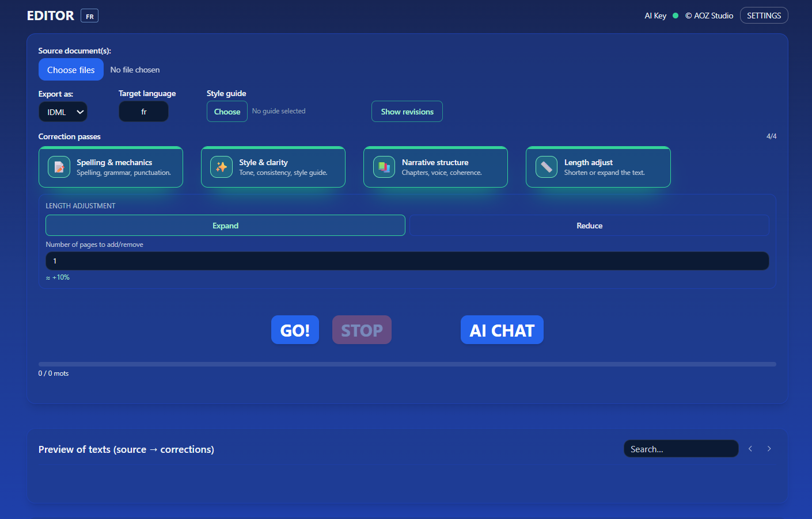Screen dimensions: 812x519
Task: Switch the FR language badge
Action: (x=90, y=16)
